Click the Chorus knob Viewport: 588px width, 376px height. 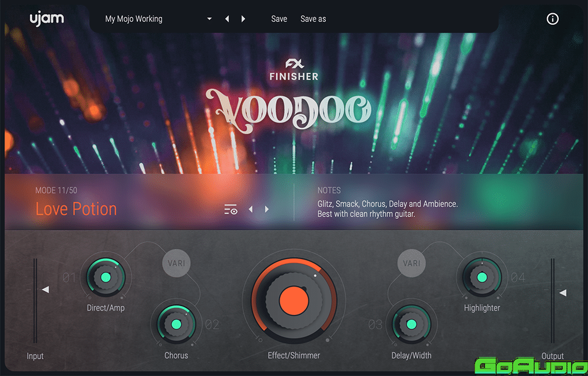(176, 324)
